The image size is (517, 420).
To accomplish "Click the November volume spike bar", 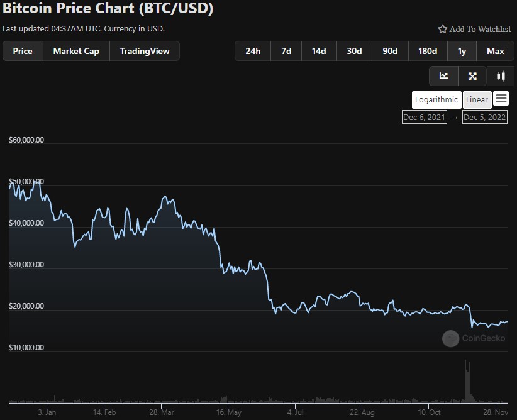I will [x=466, y=380].
